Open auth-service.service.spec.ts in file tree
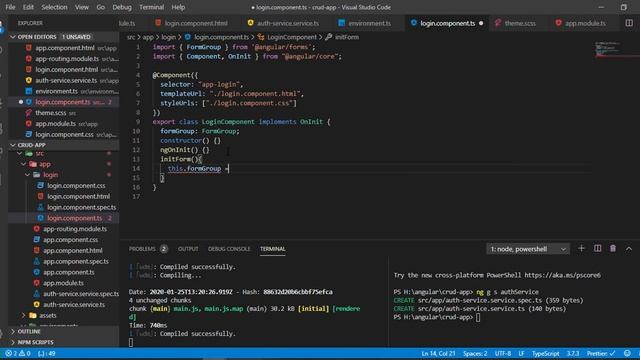The image size is (640, 360). coord(81,294)
